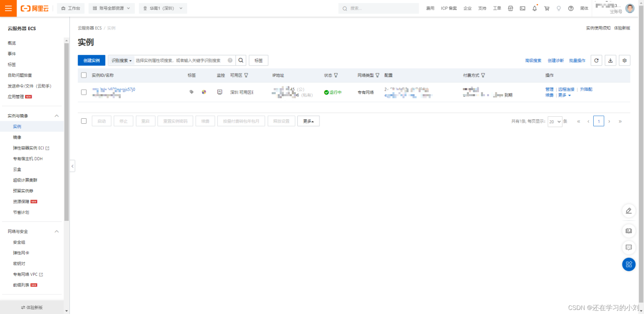Open 弹性网卡 in the sidebar
Viewport: 644px width, 314px height.
[21, 253]
